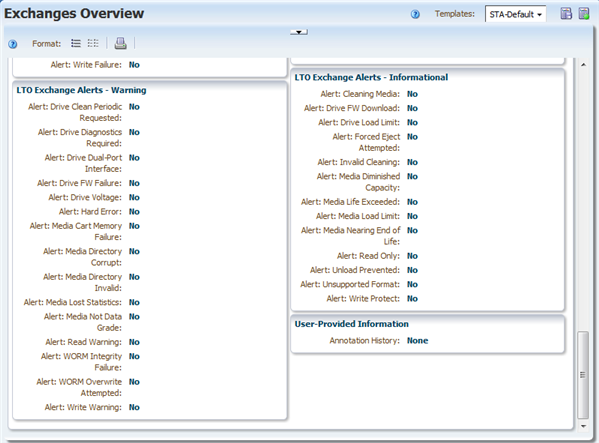Click the Annotation History value None

point(418,341)
